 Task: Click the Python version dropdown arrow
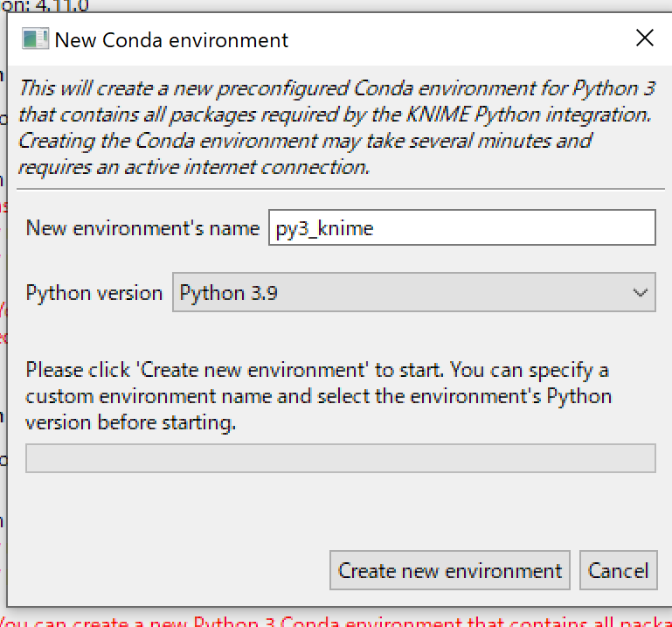640,293
